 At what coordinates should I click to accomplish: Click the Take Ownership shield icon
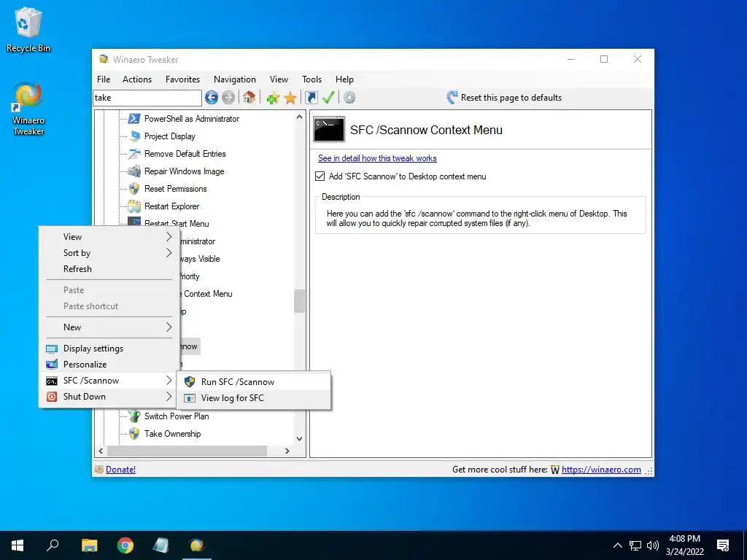pos(134,433)
